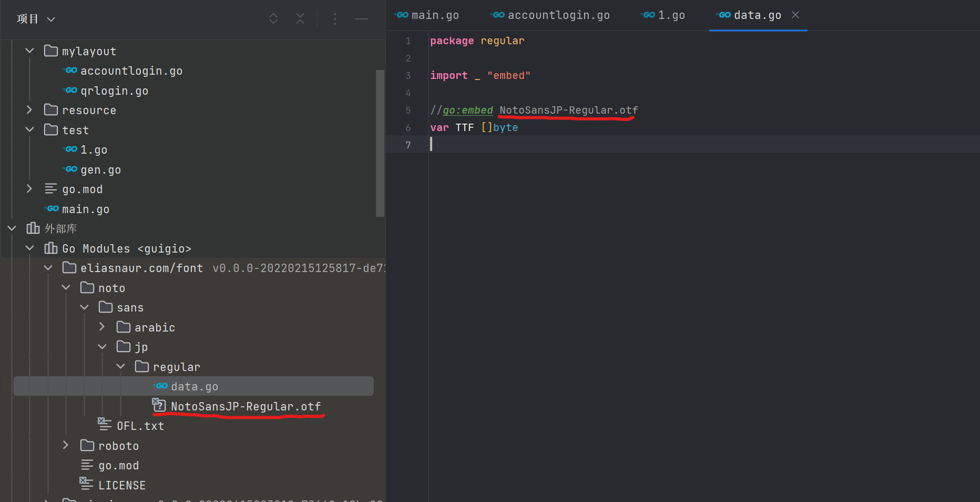This screenshot has width=980, height=502.
Task: Open gen.go in the project tree
Action: point(100,169)
